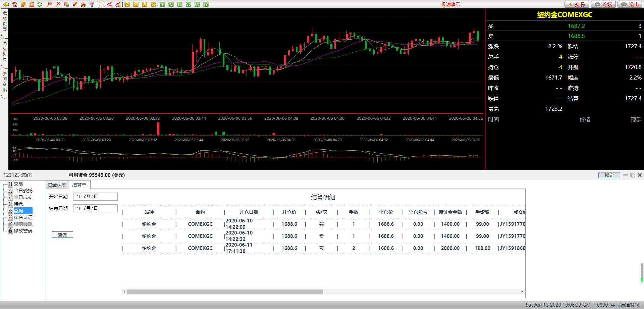644x309 pixels.
Task: Click the 锁定 lock button
Action: pyautogui.click(x=609, y=175)
